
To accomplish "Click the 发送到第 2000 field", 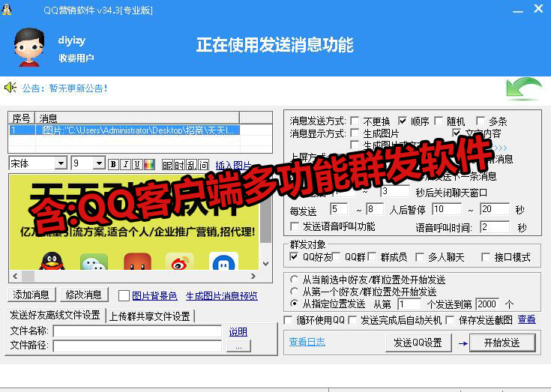I will point(487,304).
